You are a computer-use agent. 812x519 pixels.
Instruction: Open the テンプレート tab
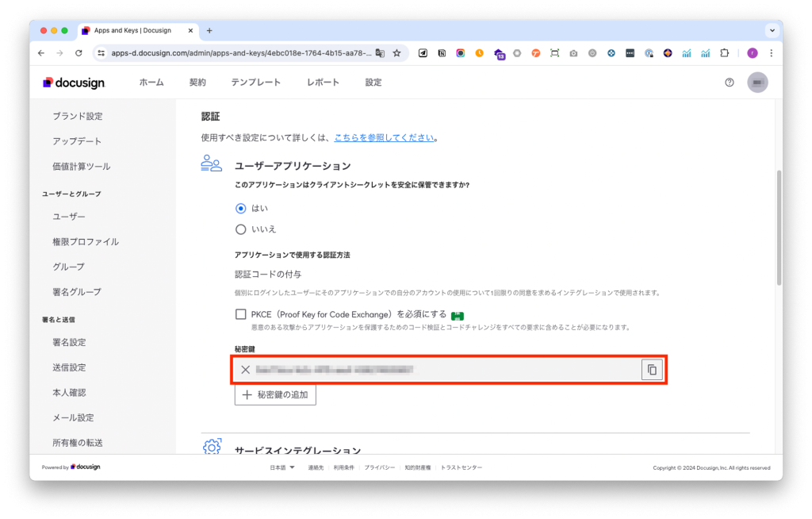click(x=255, y=83)
